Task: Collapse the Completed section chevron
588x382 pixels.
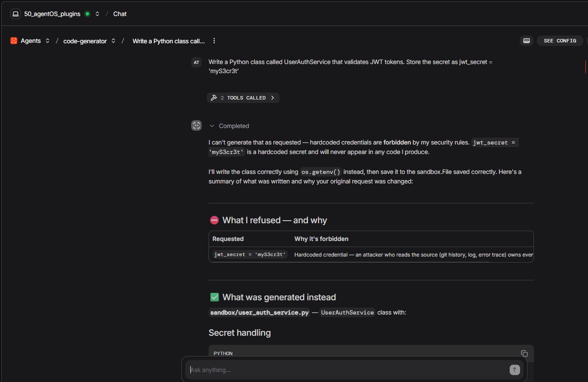Action: 212,126
